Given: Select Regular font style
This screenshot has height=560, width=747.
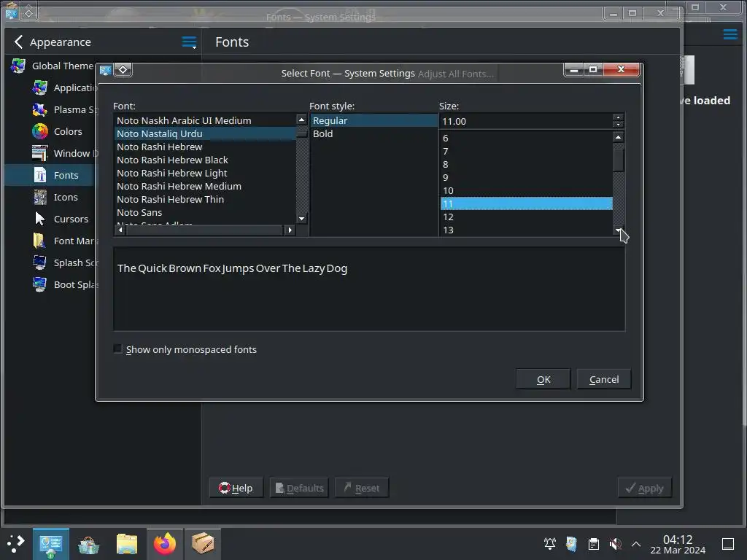Looking at the screenshot, I should pyautogui.click(x=374, y=120).
